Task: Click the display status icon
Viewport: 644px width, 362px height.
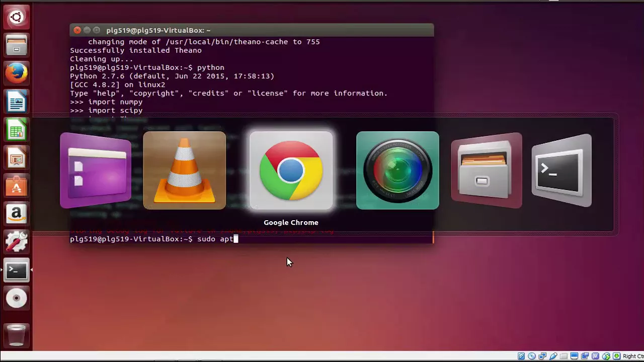Action: 574,356
